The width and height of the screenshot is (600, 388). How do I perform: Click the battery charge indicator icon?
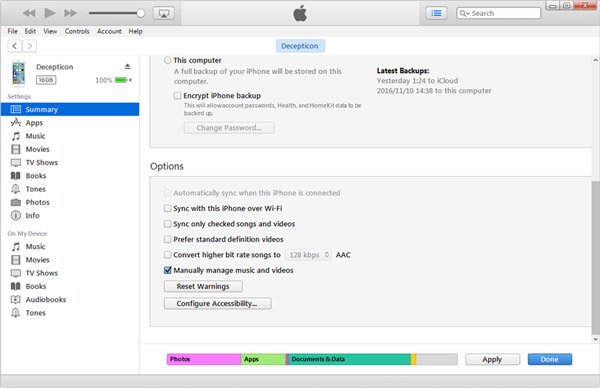tap(121, 80)
